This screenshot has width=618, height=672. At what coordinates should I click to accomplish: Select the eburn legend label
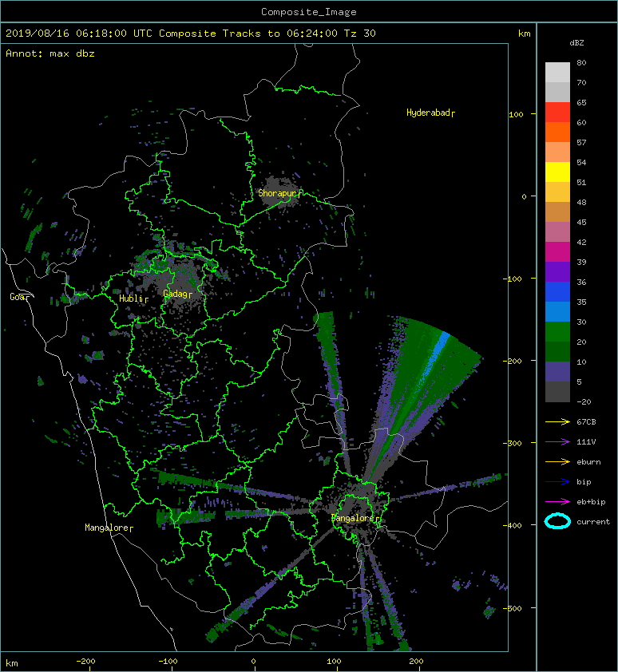(588, 462)
